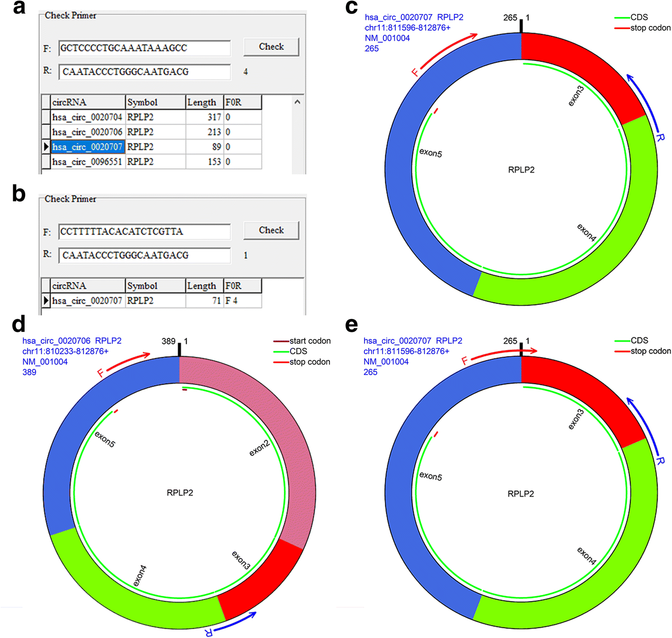Image resolution: width=672 pixels, height=638 pixels.
Task: Click the blue R primer arrow in panel e
Action: (x=645, y=424)
